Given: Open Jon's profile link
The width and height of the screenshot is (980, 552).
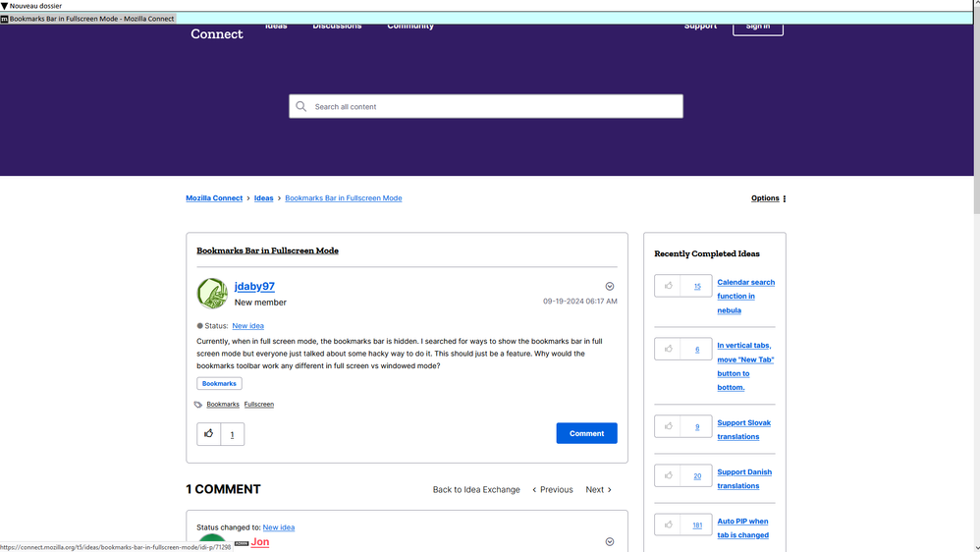Looking at the screenshot, I should click(x=260, y=542).
